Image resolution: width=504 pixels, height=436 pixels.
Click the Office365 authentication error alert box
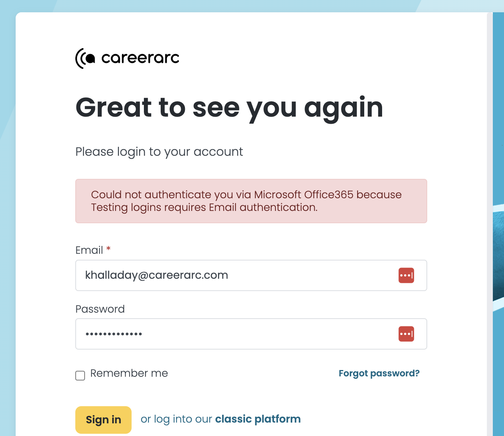coord(251,201)
